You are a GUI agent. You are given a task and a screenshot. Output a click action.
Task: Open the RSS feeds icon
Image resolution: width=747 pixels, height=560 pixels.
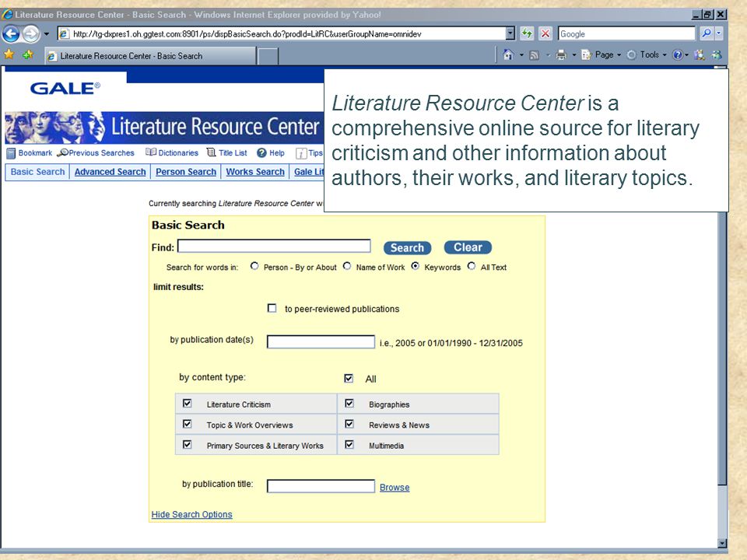535,55
